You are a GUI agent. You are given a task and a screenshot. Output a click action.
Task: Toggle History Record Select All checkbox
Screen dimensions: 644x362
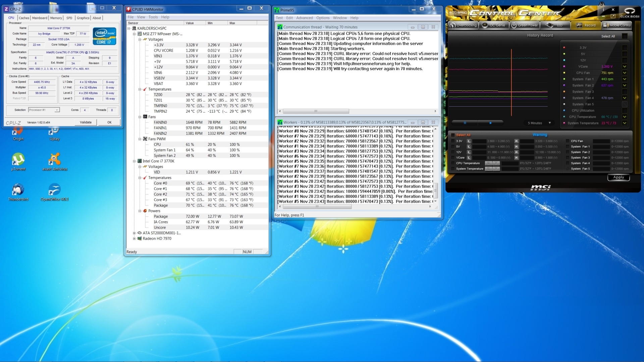[x=625, y=36]
